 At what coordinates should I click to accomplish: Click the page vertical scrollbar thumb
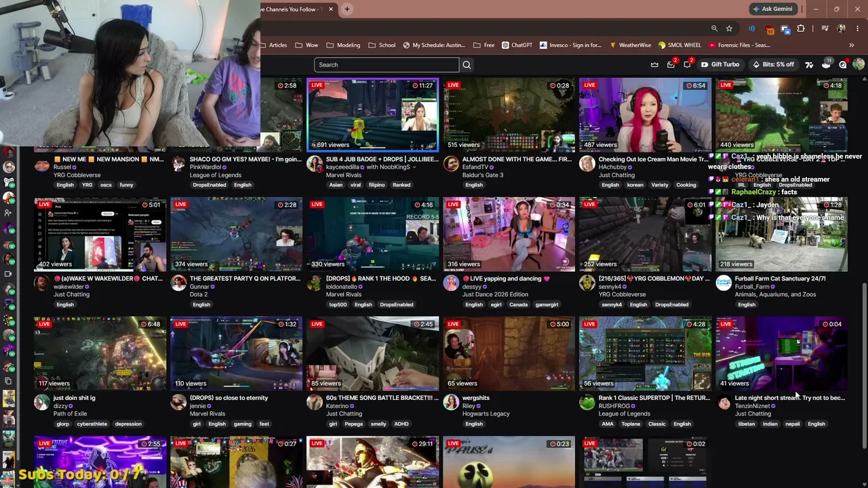(863, 366)
